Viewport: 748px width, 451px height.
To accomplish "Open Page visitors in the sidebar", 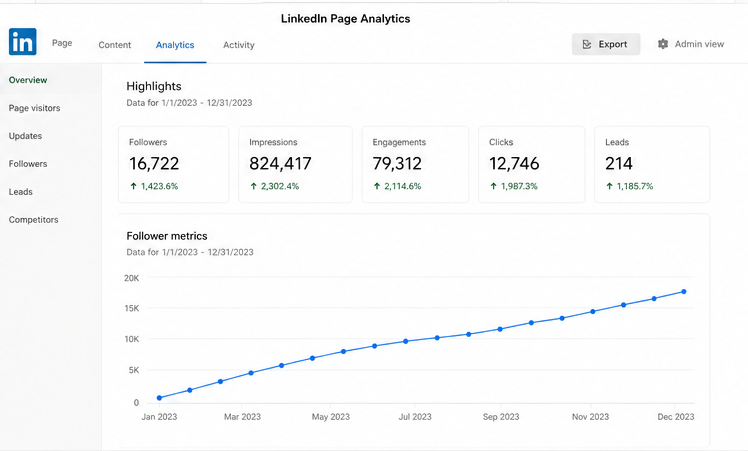I will click(x=34, y=108).
